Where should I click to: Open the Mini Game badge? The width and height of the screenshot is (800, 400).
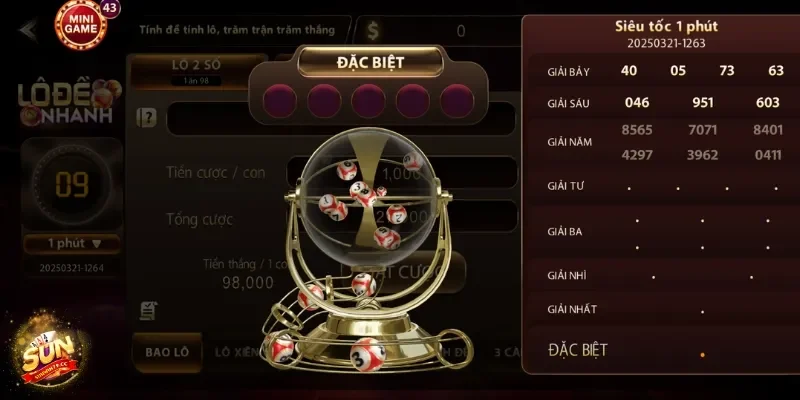[x=81, y=24]
